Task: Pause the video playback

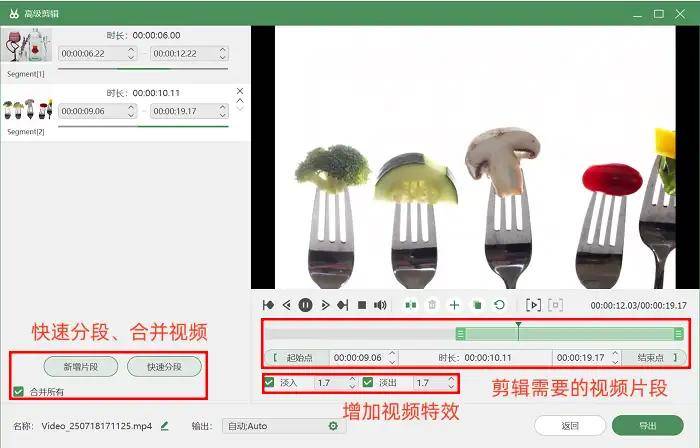Action: [x=305, y=305]
